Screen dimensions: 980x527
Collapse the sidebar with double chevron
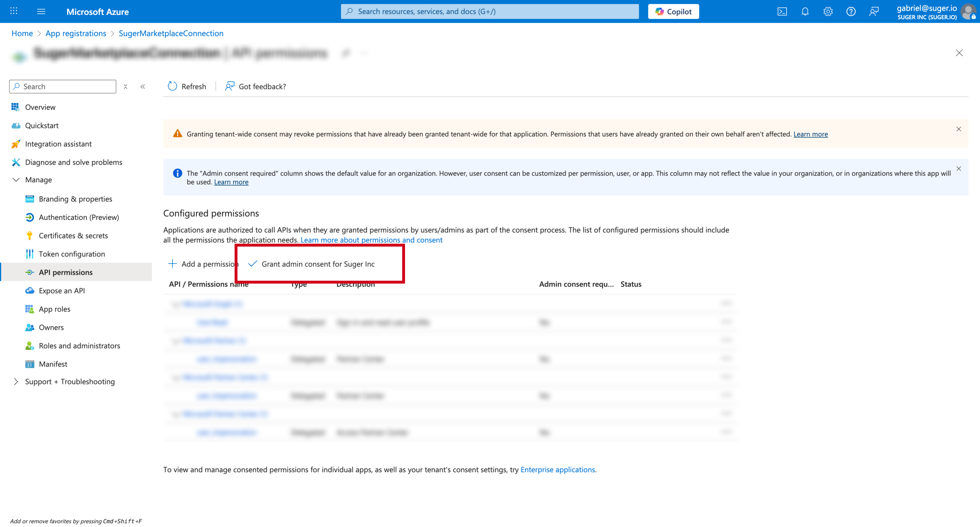[x=143, y=87]
